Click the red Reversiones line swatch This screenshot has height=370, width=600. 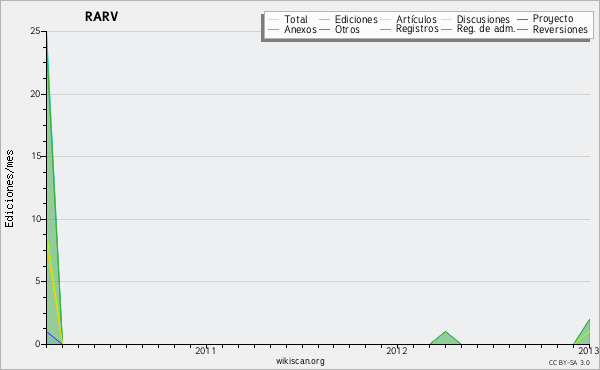point(522,29)
